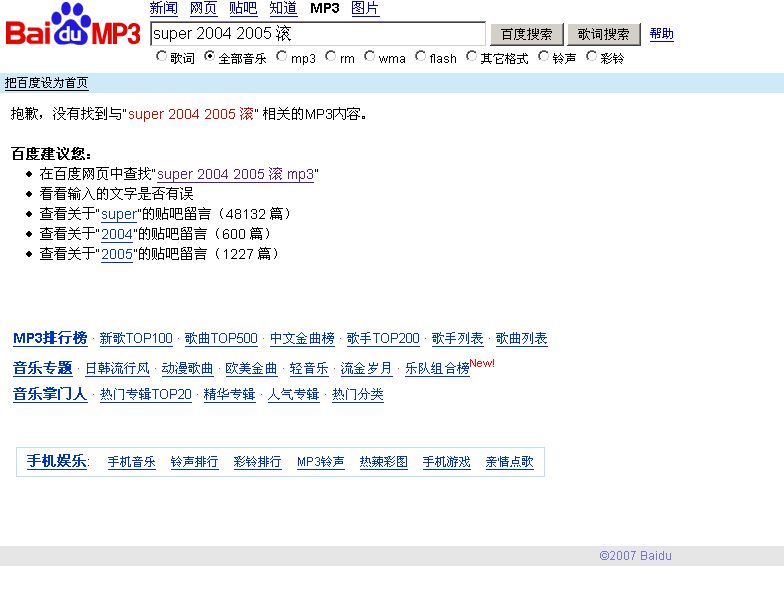Open the 歌手TOP200 link

click(x=383, y=338)
